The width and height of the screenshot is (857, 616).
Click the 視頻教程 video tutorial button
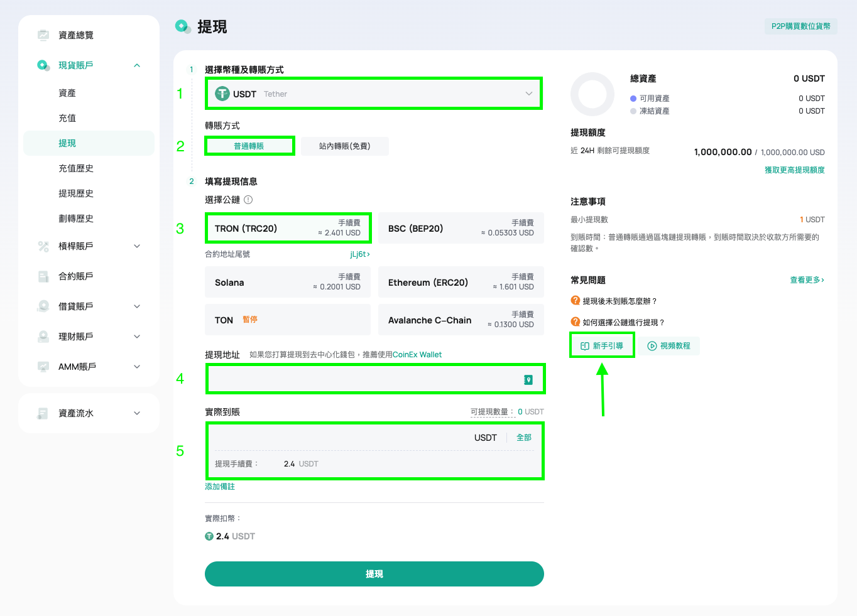[670, 346]
